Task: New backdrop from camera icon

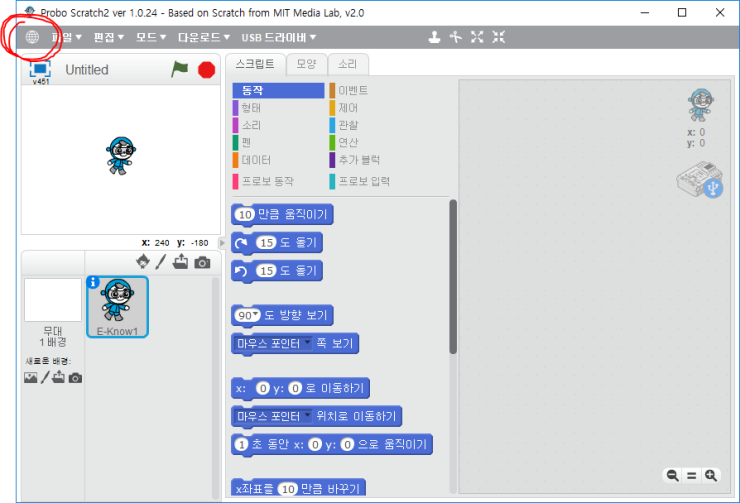Action: point(75,378)
